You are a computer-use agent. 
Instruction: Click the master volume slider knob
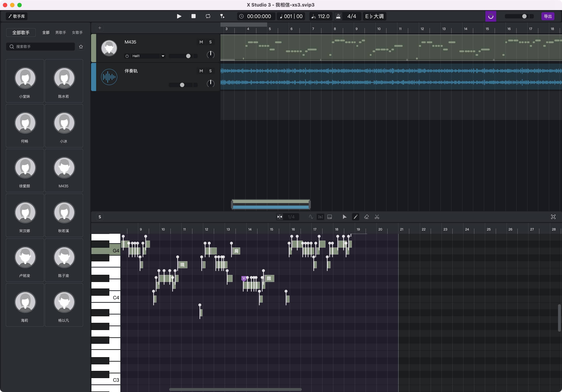click(x=524, y=16)
